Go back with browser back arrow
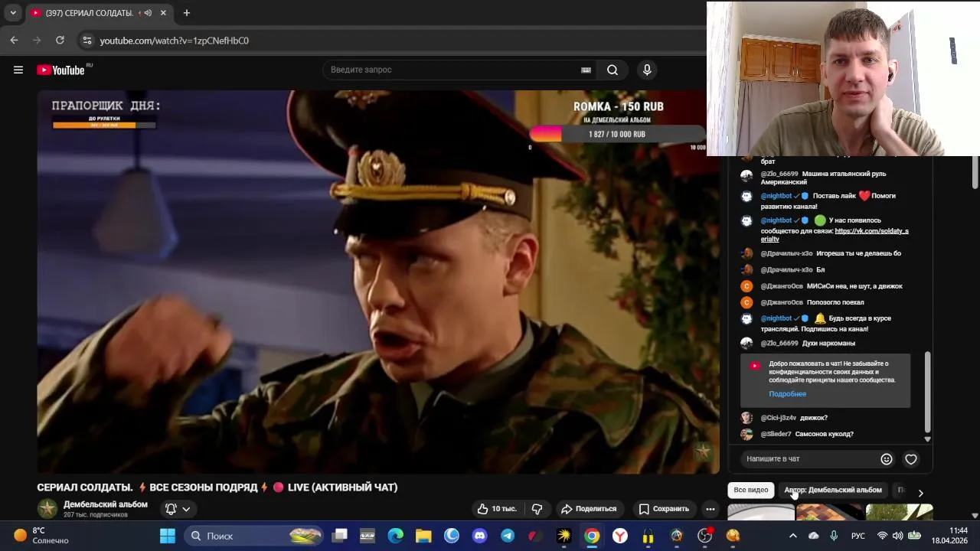The width and height of the screenshot is (980, 551). [14, 41]
